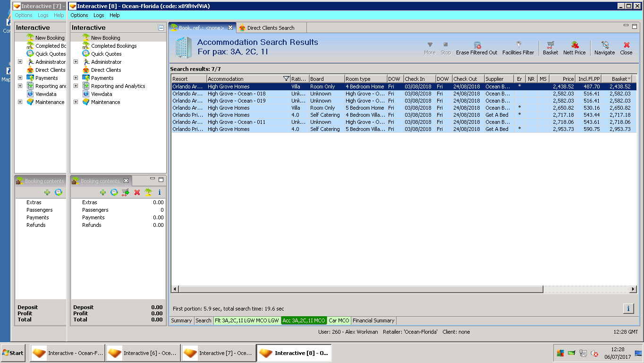Open the Help menu in Interactive [8]
The width and height of the screenshot is (644, 363).
pyautogui.click(x=115, y=15)
